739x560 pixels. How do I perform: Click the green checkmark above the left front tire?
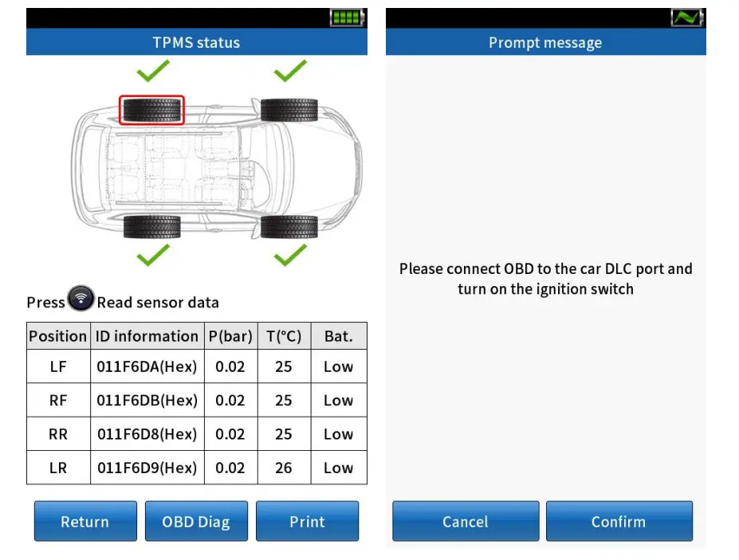pyautogui.click(x=152, y=72)
